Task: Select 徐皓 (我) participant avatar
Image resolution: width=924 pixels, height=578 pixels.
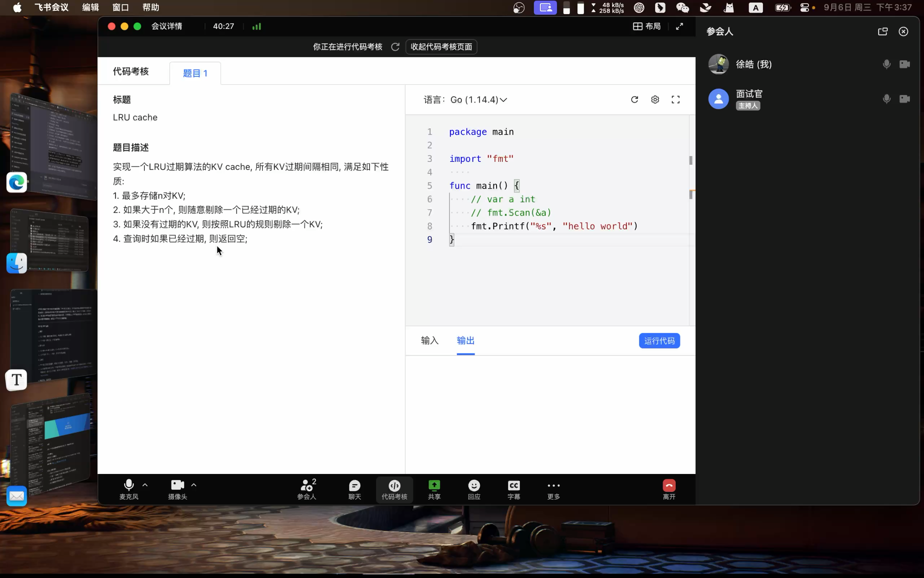Action: point(719,64)
